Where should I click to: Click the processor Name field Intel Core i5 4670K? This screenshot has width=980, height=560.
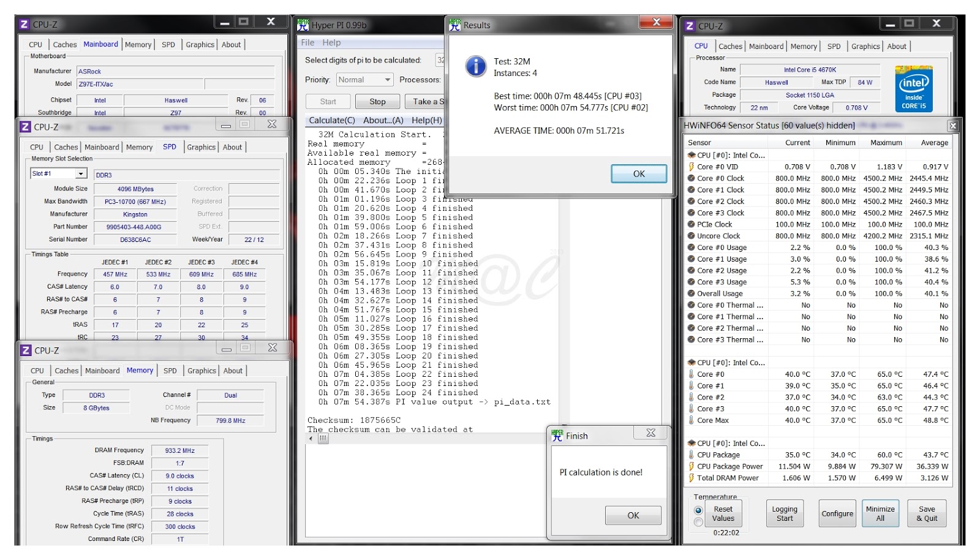pos(810,70)
